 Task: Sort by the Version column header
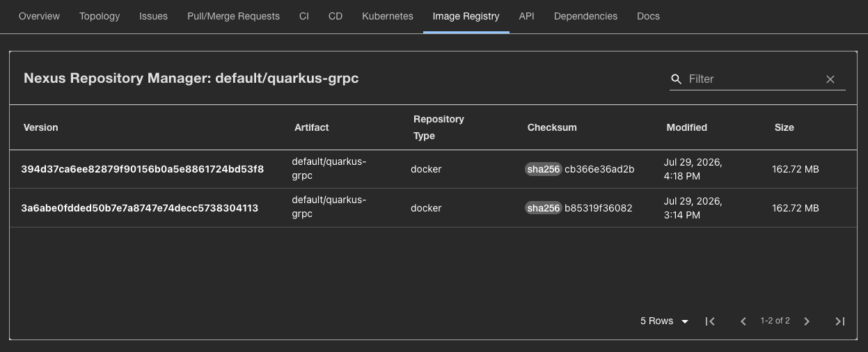coord(41,128)
